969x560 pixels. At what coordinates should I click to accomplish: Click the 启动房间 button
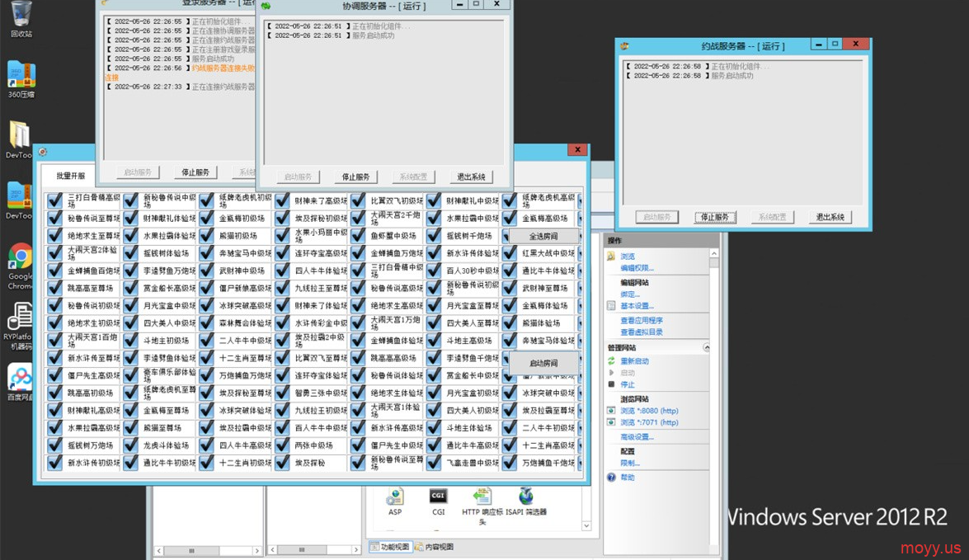[543, 363]
